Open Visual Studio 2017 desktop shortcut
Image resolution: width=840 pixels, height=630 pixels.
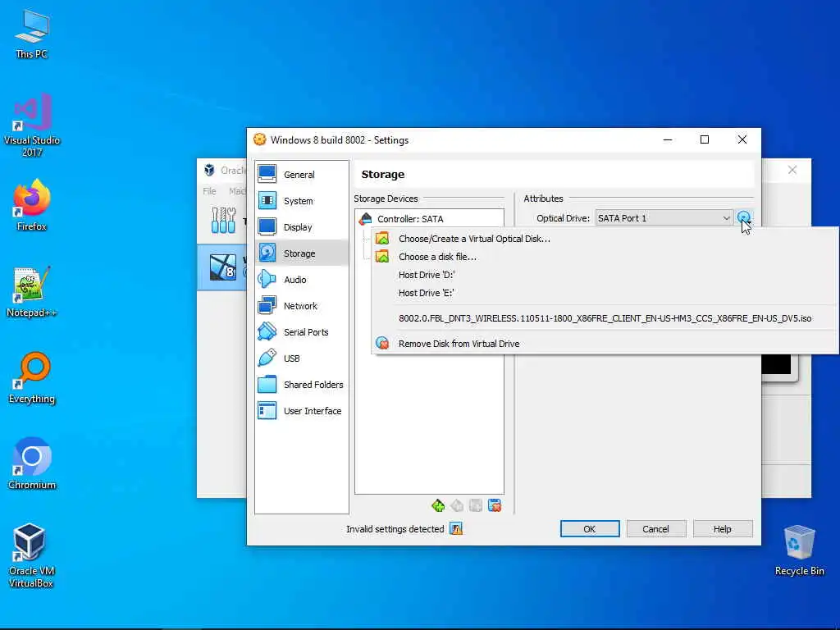32,125
